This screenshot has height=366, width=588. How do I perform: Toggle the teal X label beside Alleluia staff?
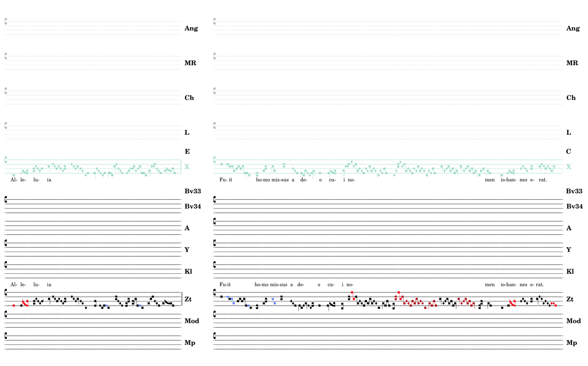coord(187,166)
